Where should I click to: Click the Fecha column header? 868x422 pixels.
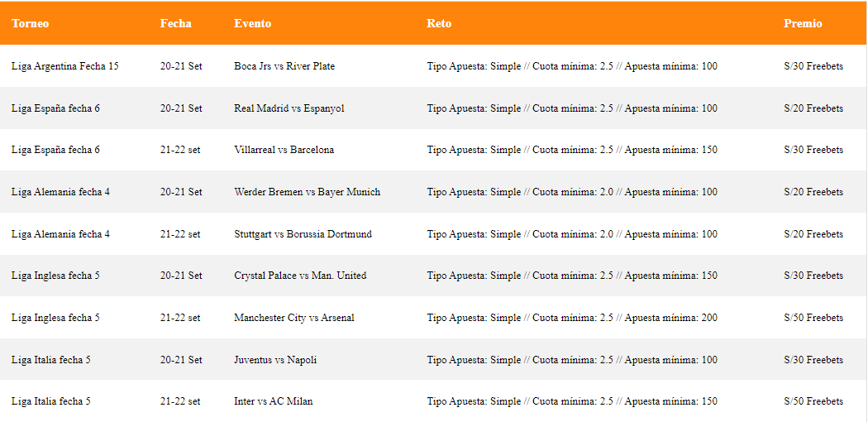coord(175,23)
